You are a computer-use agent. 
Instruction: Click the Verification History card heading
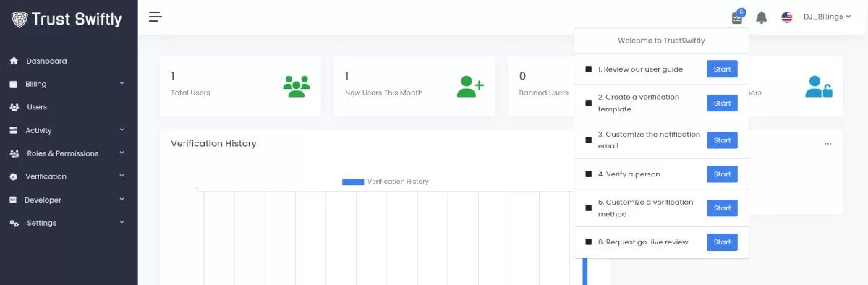tap(213, 143)
